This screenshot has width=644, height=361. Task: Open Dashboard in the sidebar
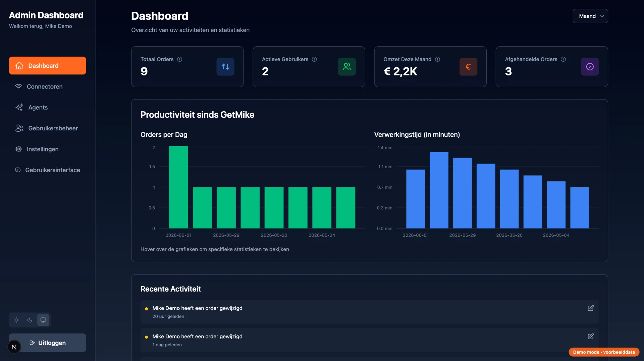tap(47, 66)
